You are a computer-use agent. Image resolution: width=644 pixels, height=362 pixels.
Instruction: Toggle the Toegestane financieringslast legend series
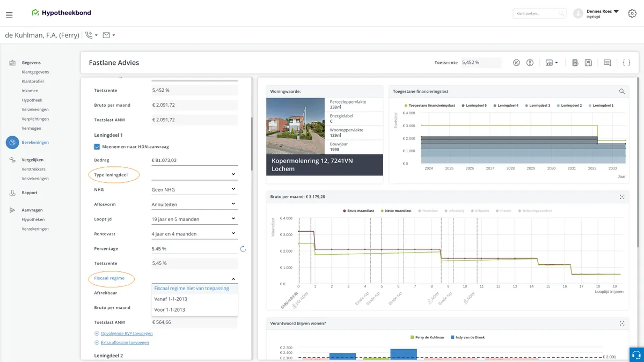[430, 106]
